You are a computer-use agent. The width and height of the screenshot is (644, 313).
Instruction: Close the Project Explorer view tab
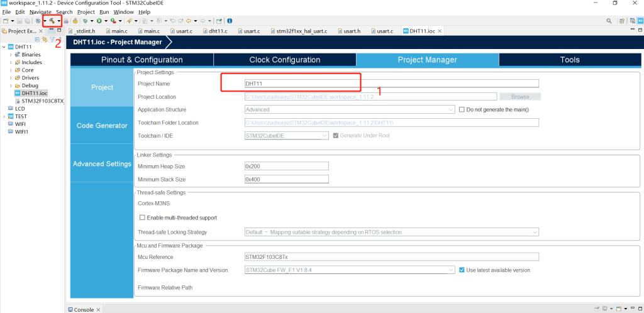[x=41, y=31]
